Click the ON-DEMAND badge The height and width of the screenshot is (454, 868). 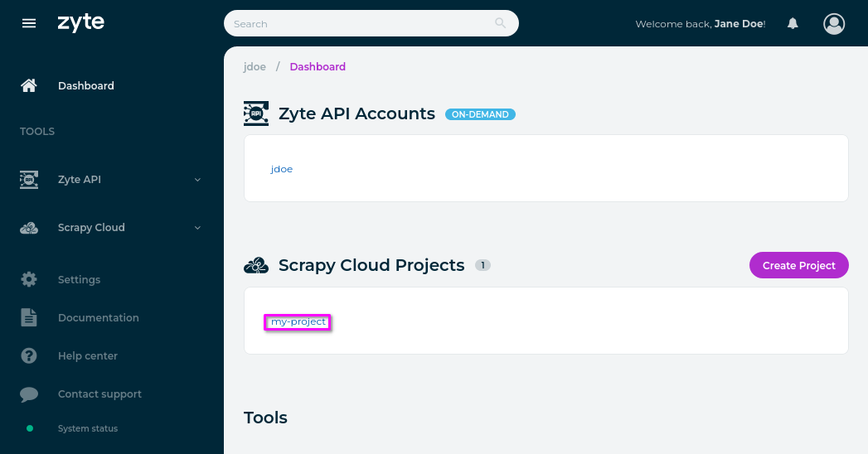480,114
